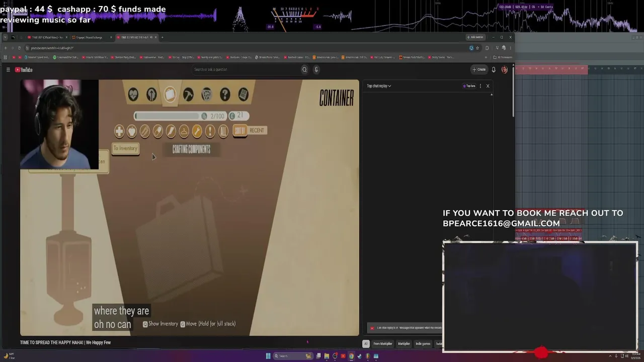Click the YouTube search magnifier button
The width and height of the screenshot is (644, 362).
pyautogui.click(x=304, y=69)
